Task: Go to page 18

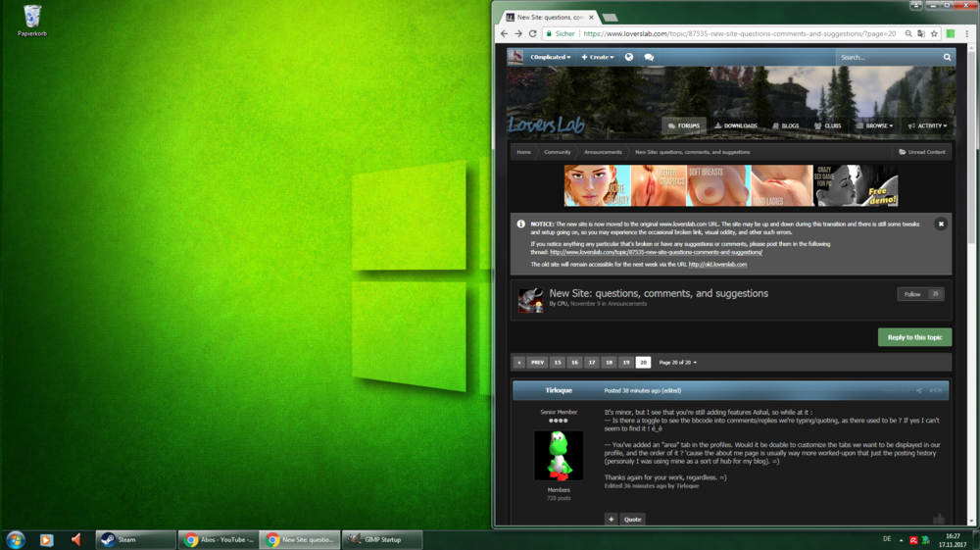Action: tap(609, 363)
